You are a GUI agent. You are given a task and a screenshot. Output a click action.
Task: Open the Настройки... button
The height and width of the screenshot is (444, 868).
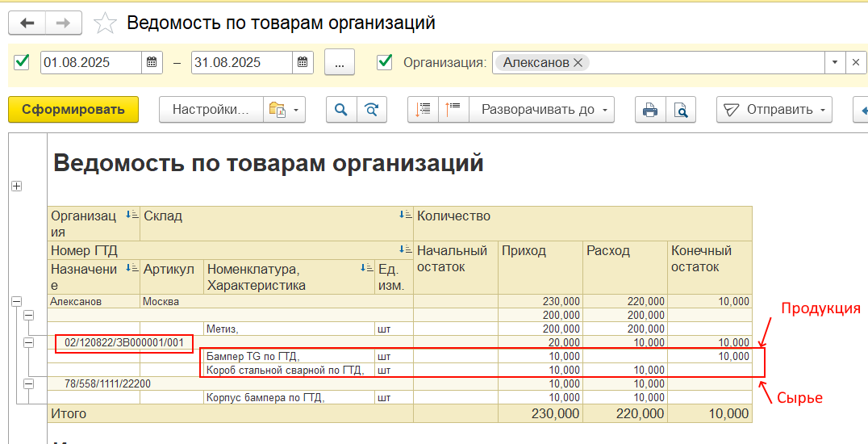tap(211, 110)
